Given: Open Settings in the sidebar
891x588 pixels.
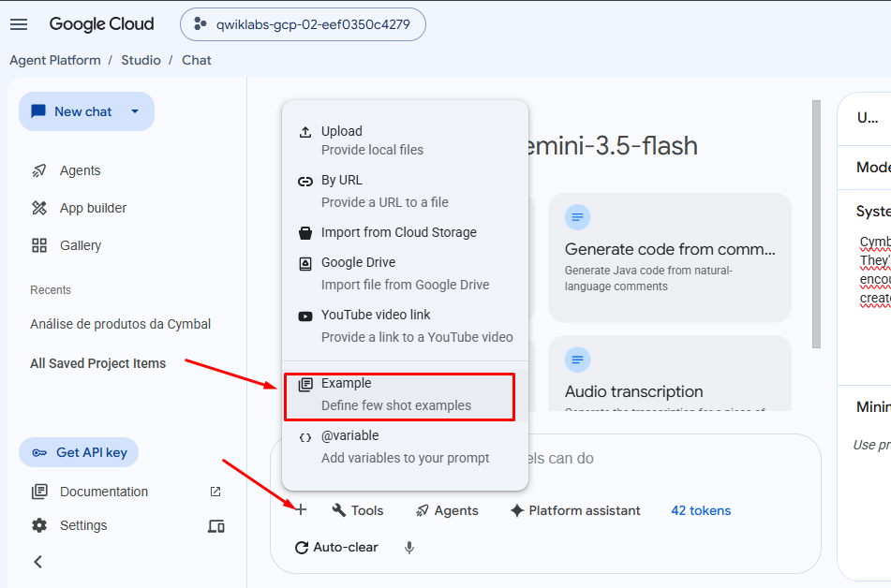Looking at the screenshot, I should pyautogui.click(x=83, y=525).
